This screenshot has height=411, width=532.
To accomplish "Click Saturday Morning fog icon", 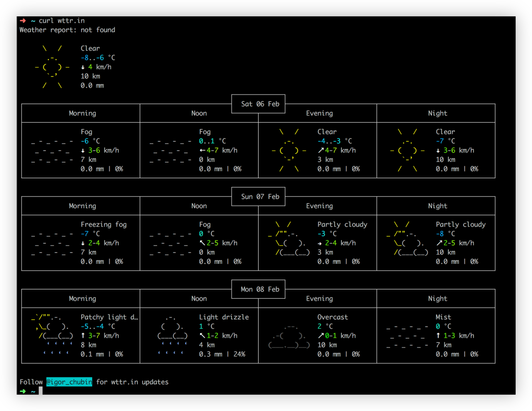I will 52,151.
